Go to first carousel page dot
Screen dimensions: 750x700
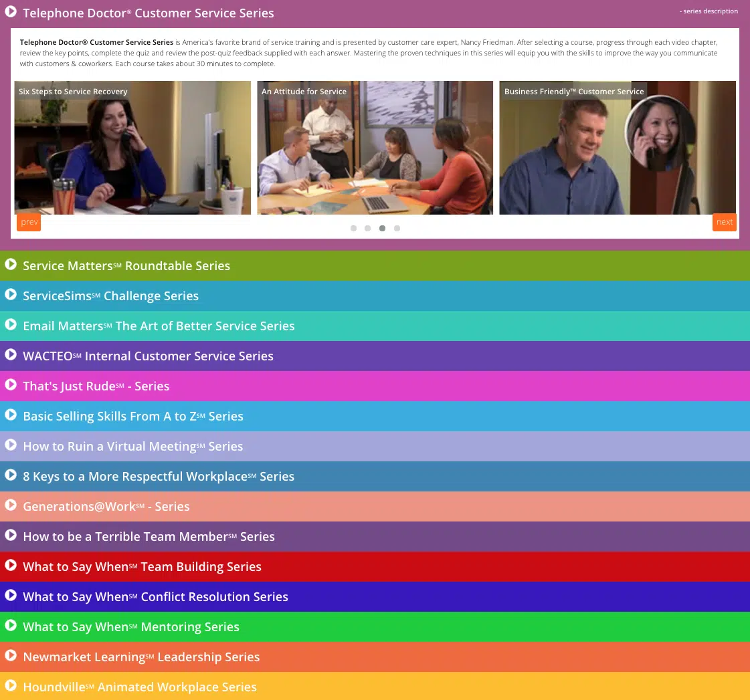point(353,228)
